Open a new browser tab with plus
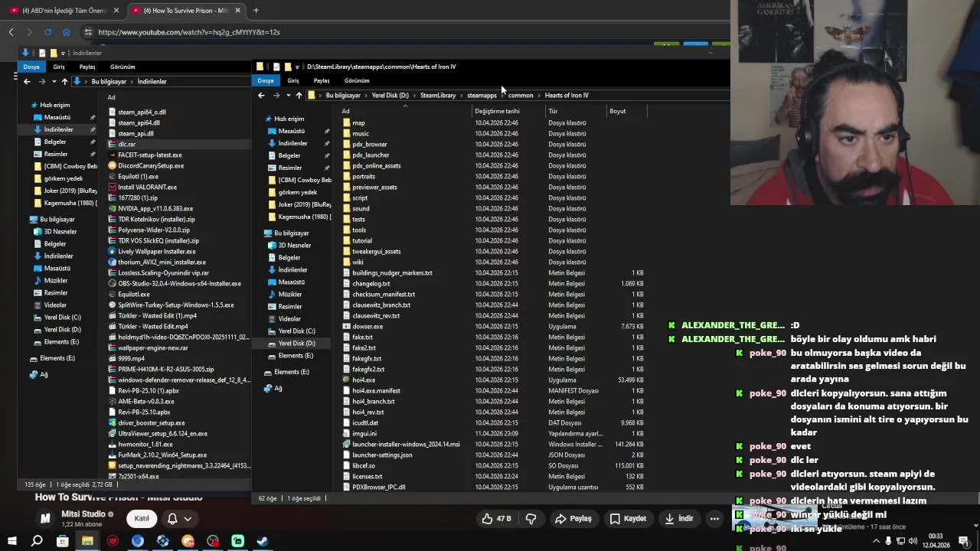980x551 pixels. [x=256, y=11]
